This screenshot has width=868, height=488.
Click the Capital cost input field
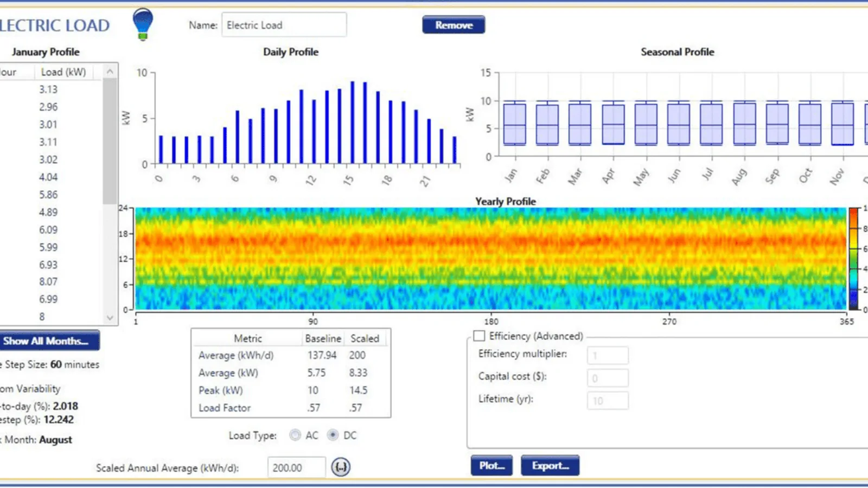tap(608, 378)
